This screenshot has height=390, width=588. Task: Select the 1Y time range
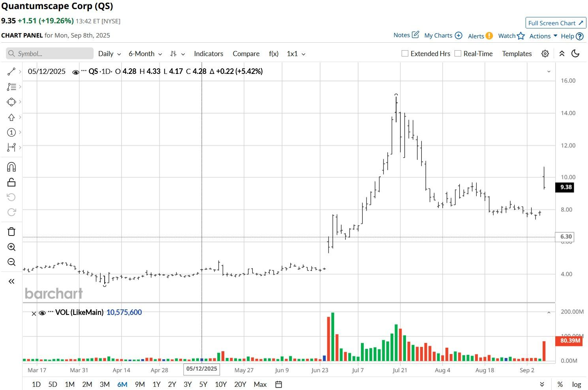[x=156, y=384]
